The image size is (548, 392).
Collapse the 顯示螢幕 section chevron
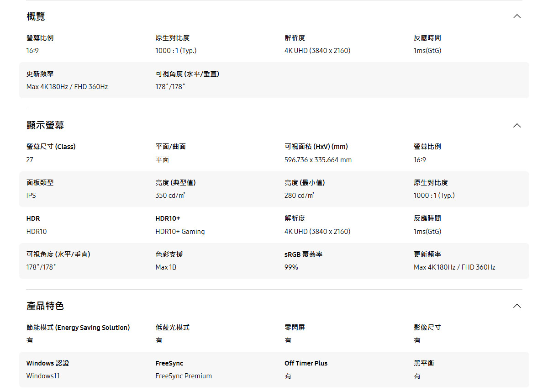[516, 125]
